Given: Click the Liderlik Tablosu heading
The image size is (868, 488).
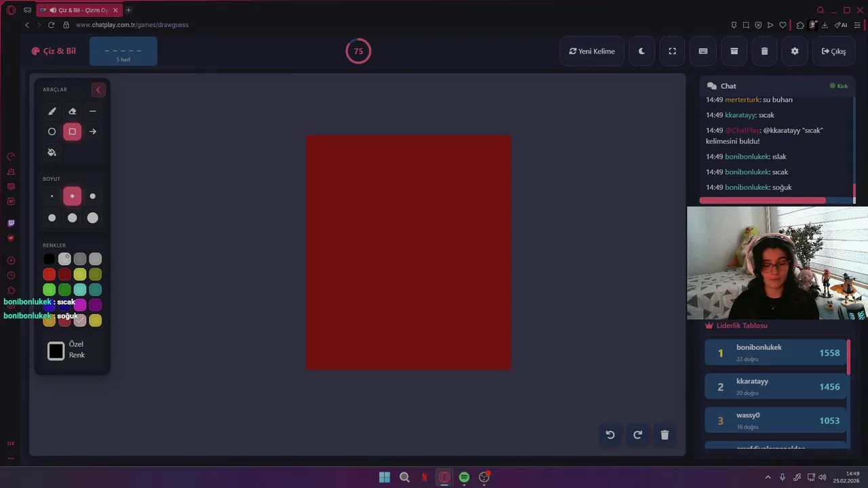Looking at the screenshot, I should tap(736, 325).
